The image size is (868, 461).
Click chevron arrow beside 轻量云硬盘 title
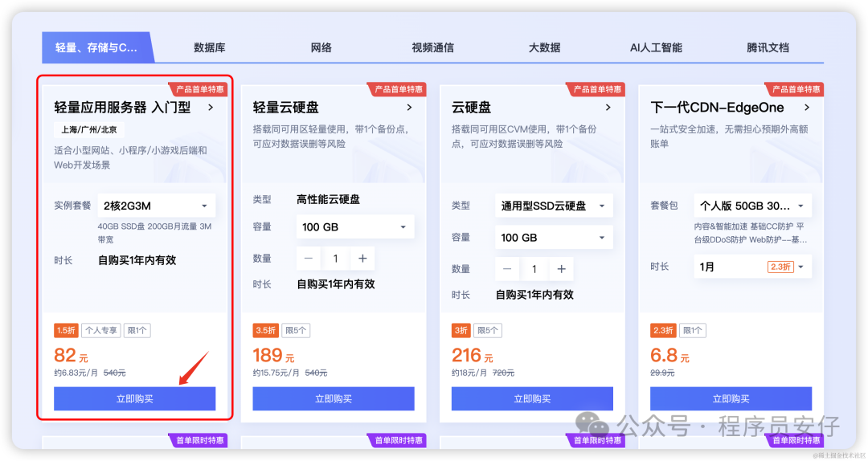pos(409,108)
